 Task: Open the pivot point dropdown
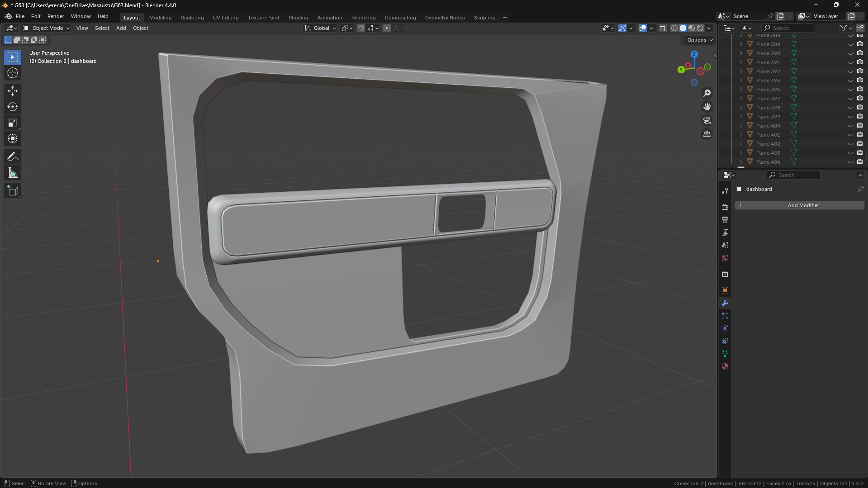(x=347, y=28)
